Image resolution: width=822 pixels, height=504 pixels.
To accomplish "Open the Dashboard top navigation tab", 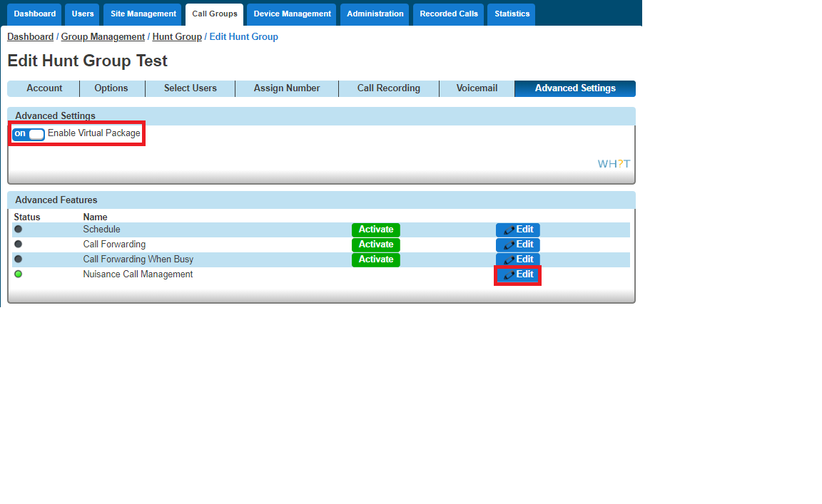I will tap(34, 14).
